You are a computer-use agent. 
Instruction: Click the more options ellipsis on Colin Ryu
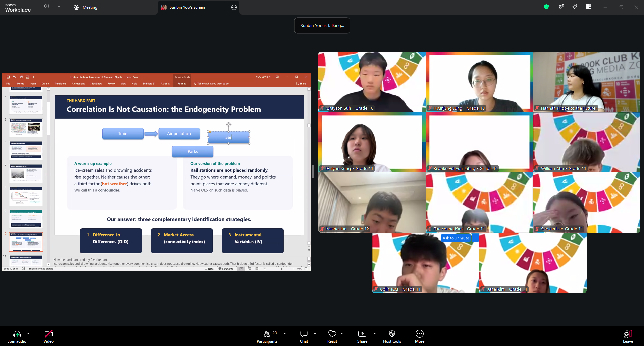click(x=475, y=238)
